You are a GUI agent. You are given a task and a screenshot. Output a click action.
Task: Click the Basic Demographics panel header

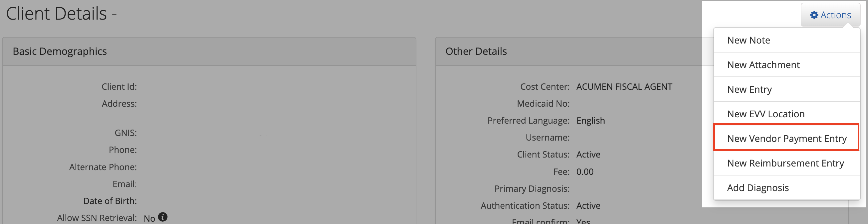60,51
